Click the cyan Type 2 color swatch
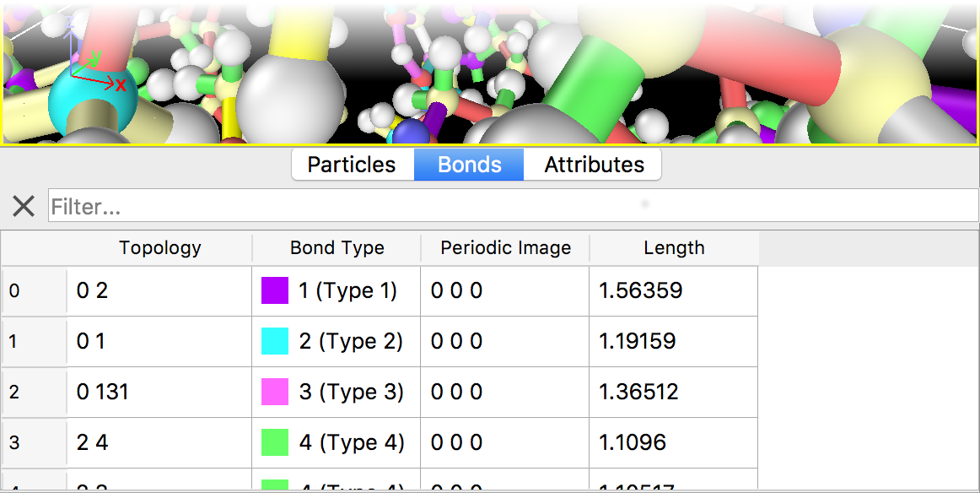The image size is (980, 493). (x=275, y=342)
